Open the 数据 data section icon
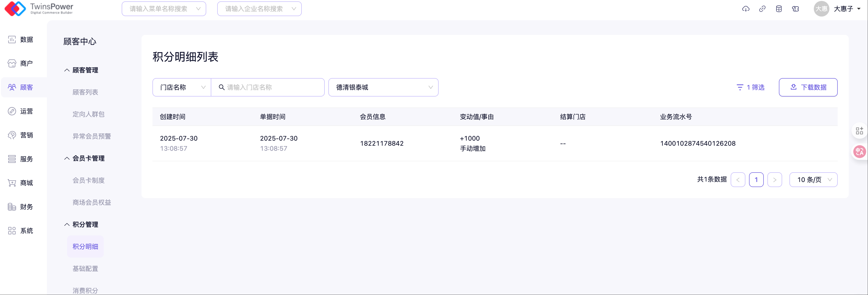The image size is (868, 295). [x=12, y=40]
